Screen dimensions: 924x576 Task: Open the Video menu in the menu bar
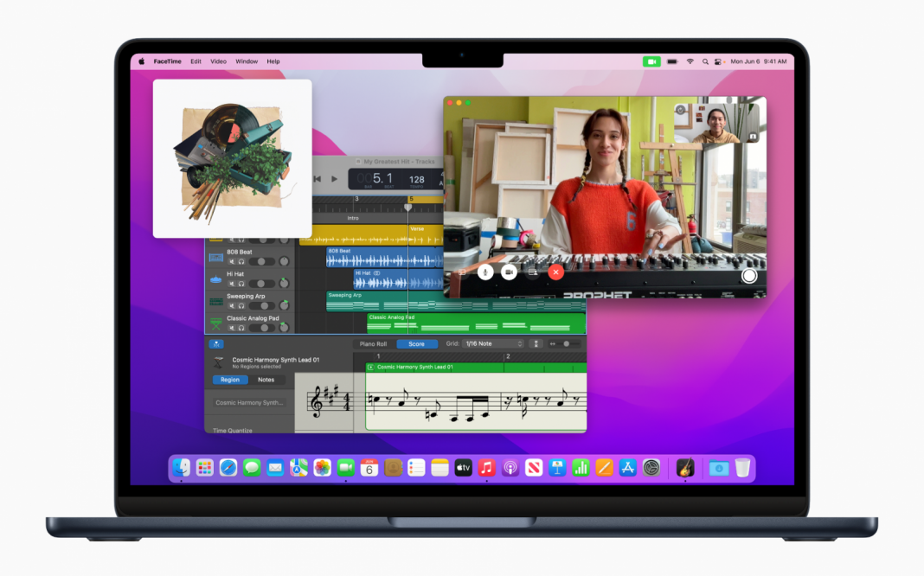click(218, 61)
